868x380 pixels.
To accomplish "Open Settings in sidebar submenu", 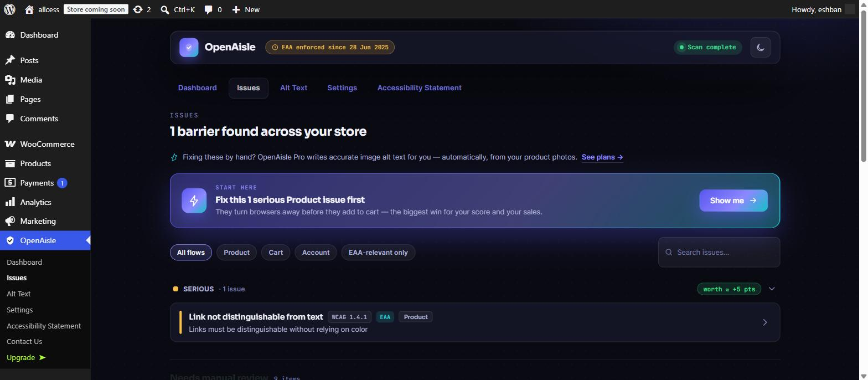I will (x=20, y=310).
